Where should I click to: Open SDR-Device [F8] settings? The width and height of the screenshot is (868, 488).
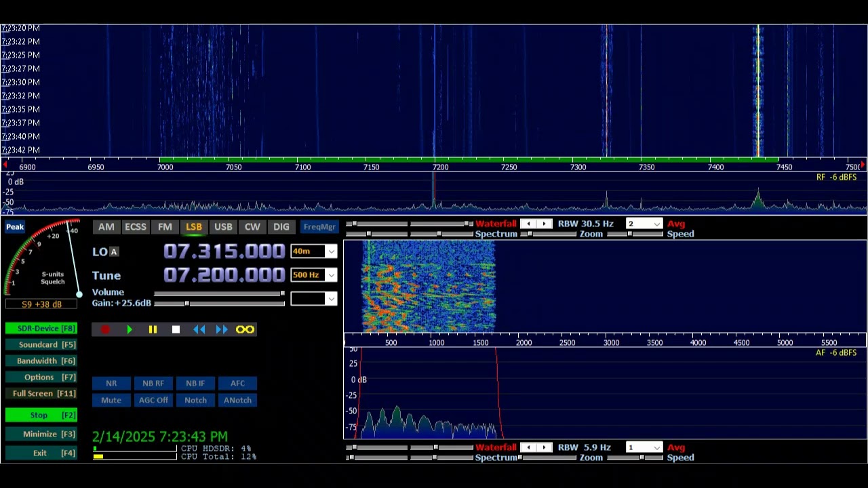coord(41,329)
